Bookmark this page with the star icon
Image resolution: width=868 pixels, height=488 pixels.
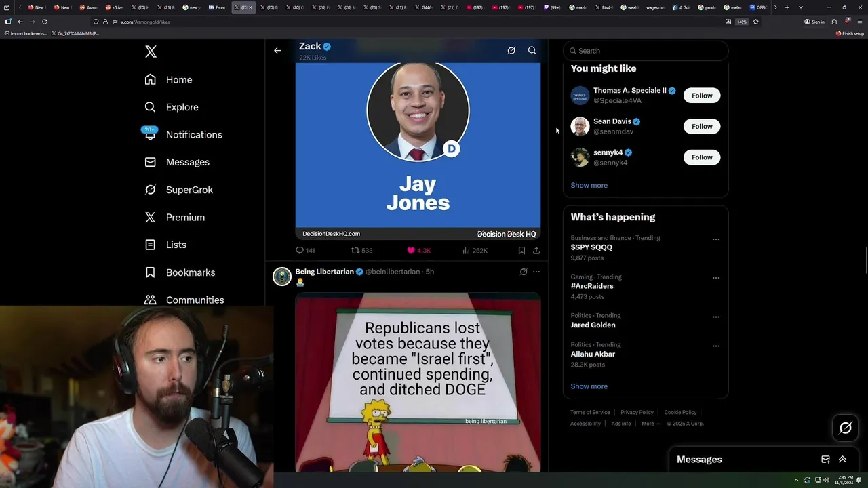755,22
